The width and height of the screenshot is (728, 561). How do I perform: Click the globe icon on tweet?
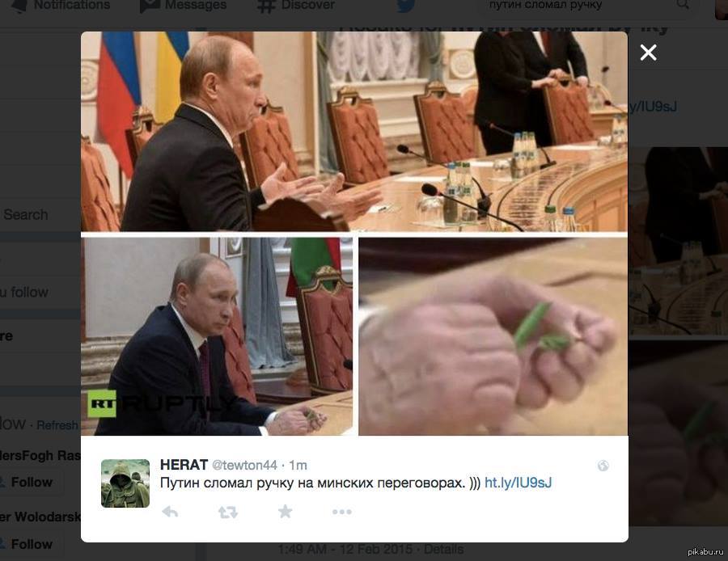603,466
